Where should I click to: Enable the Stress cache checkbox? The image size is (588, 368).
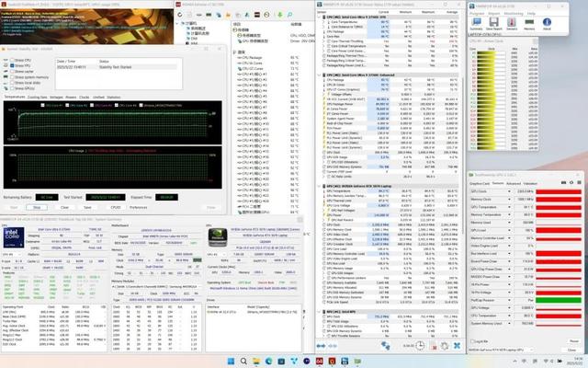(12, 72)
